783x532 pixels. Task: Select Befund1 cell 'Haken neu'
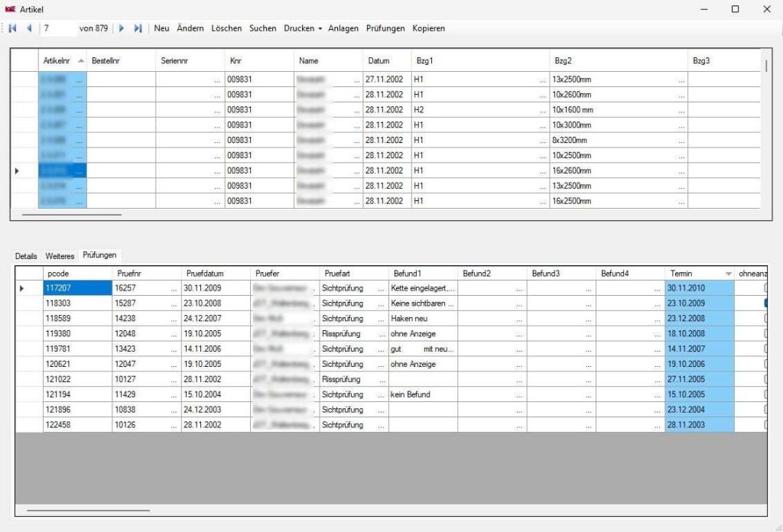coord(423,319)
